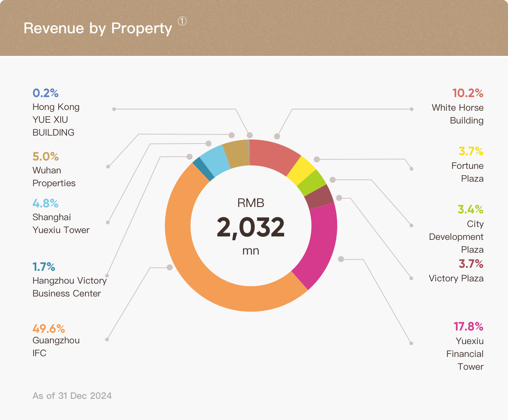Select the tan Wuhan Properties chart slice
Viewport: 508px width, 420px height.
point(236,154)
